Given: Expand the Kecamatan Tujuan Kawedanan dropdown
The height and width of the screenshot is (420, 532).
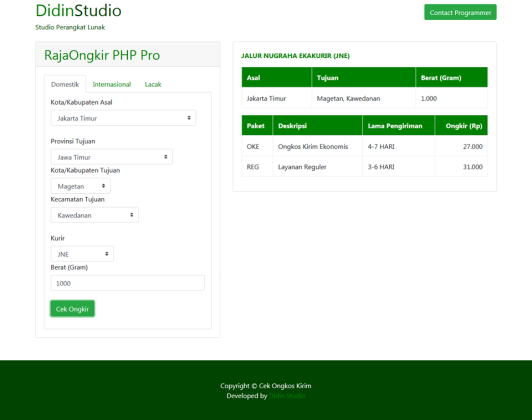Looking at the screenshot, I should 94,215.
